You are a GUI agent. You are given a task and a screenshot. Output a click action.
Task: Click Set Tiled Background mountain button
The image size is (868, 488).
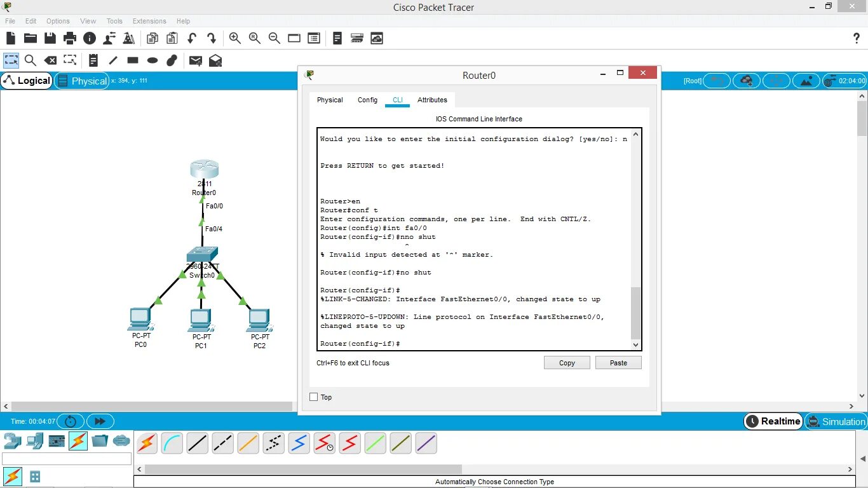(807, 81)
